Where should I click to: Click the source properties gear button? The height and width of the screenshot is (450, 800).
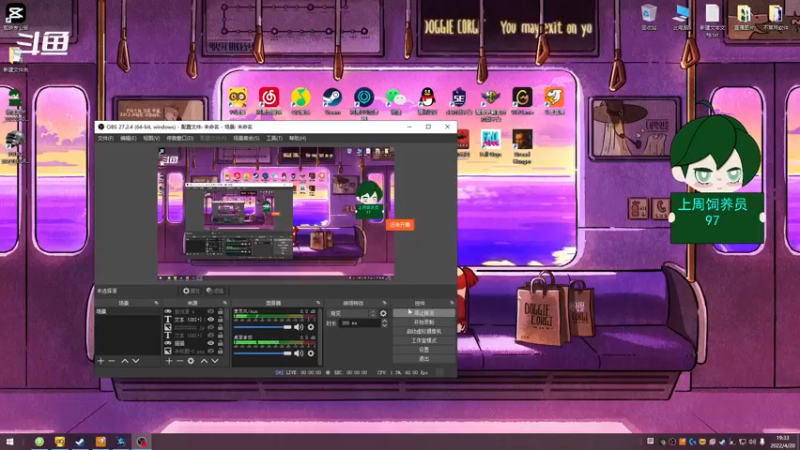(191, 291)
